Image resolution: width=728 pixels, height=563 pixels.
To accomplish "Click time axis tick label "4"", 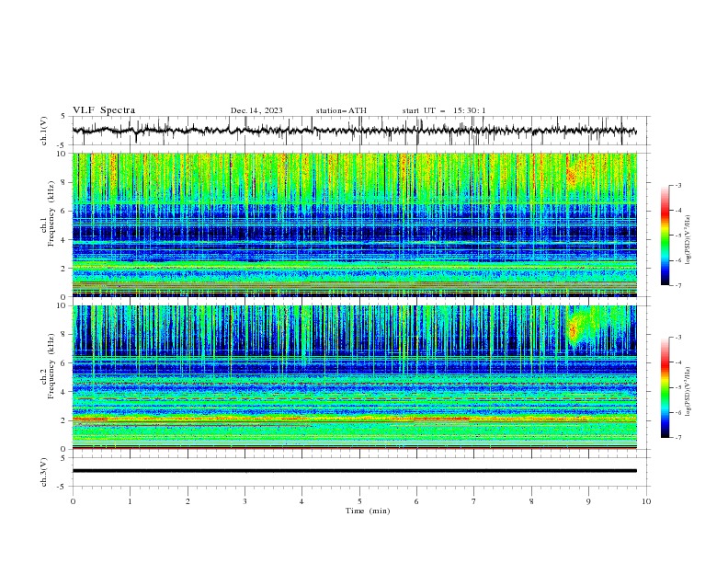I will click(x=301, y=501).
